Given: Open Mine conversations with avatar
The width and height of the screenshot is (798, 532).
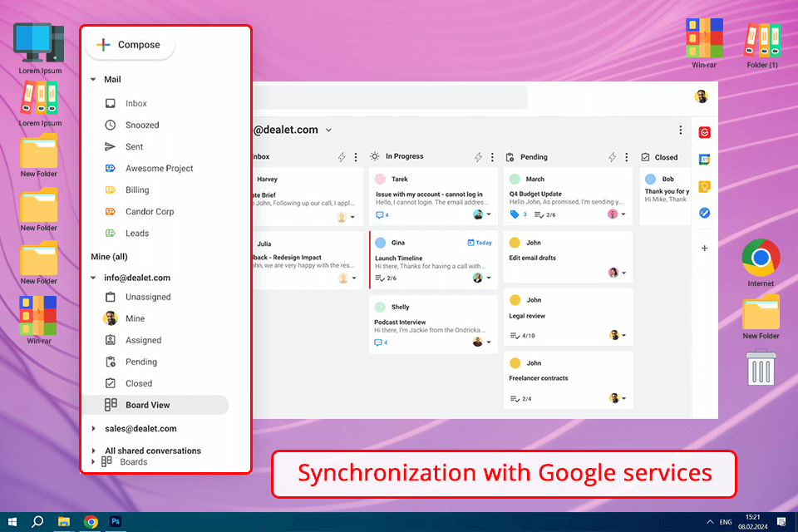Looking at the screenshot, I should 135,318.
